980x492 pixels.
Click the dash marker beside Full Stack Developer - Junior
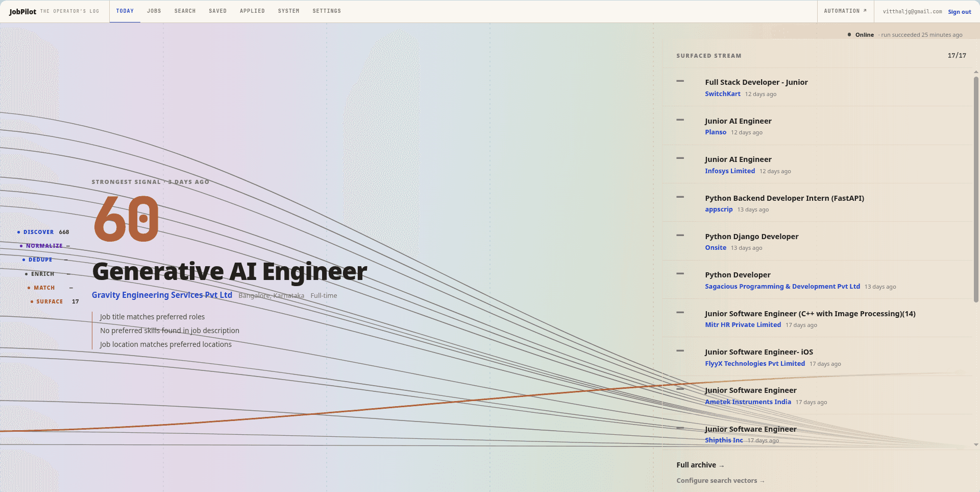pos(680,81)
